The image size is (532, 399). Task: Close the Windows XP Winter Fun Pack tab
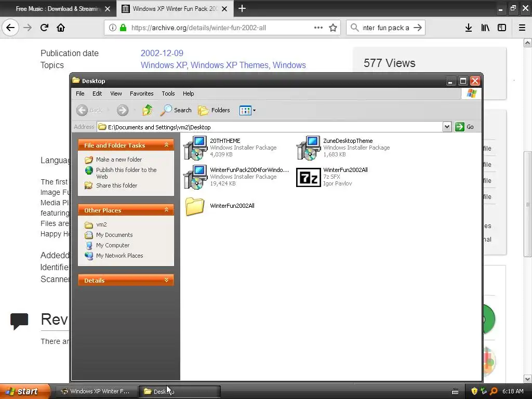[x=224, y=9]
